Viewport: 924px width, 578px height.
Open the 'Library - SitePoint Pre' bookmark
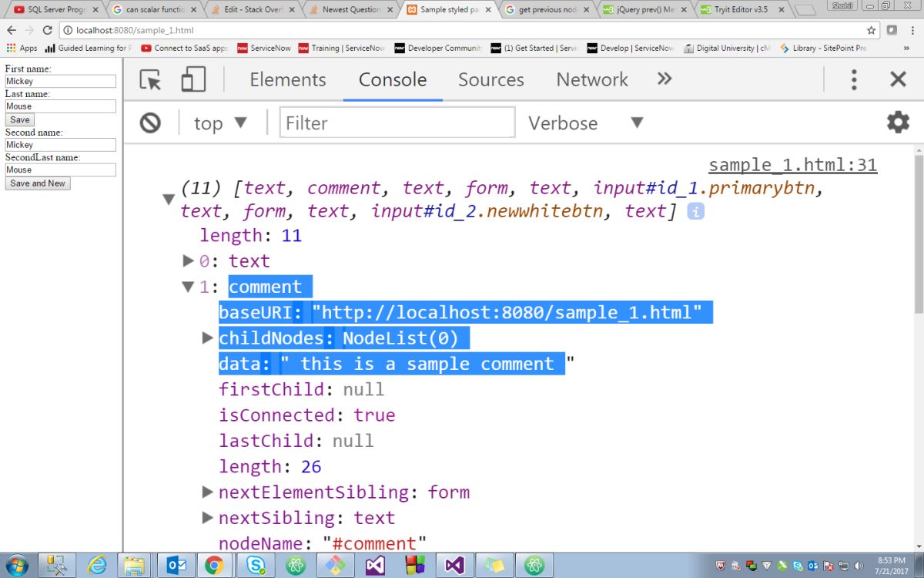[822, 48]
